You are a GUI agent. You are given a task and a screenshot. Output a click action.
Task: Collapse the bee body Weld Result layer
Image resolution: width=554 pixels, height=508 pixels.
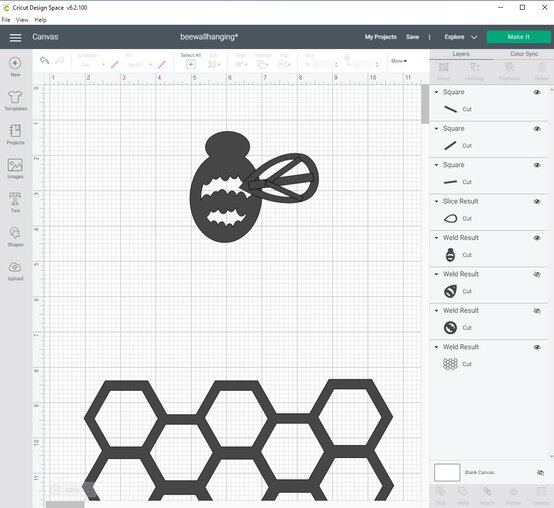[436, 238]
